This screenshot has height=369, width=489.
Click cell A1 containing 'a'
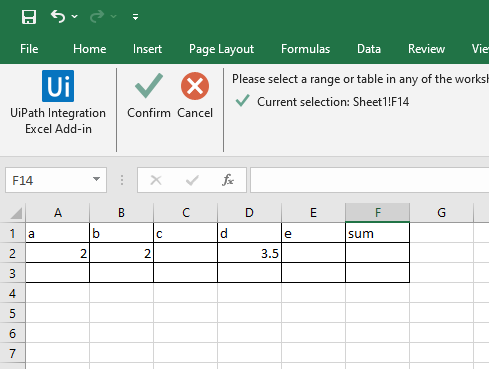pos(58,233)
